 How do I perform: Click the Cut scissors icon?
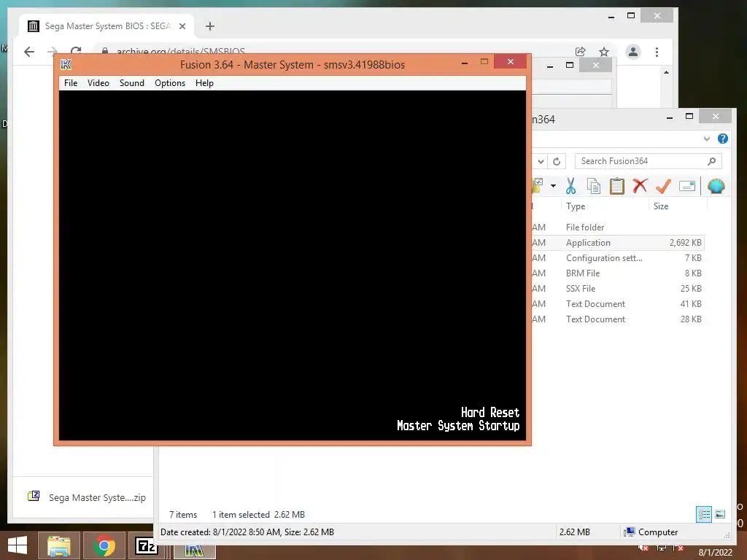(570, 186)
